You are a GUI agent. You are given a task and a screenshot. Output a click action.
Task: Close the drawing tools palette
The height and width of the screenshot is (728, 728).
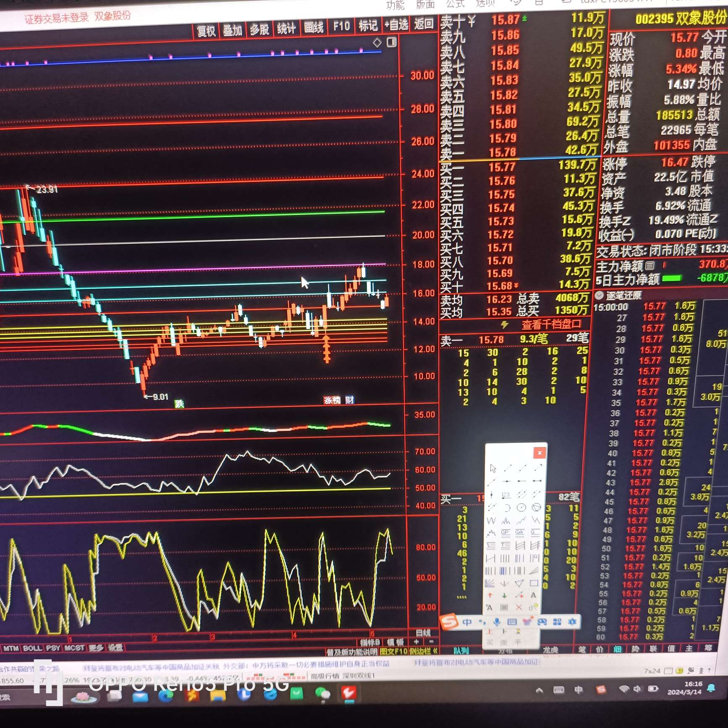coord(540,453)
